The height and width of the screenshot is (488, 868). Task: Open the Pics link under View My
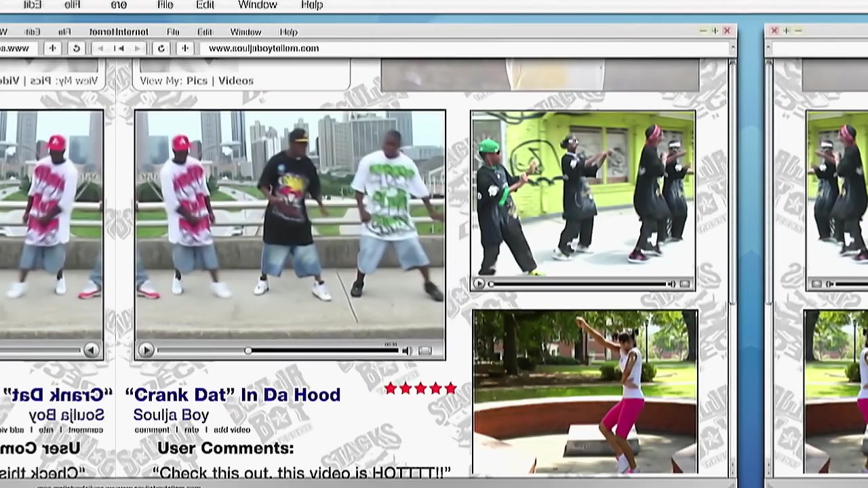pyautogui.click(x=197, y=81)
